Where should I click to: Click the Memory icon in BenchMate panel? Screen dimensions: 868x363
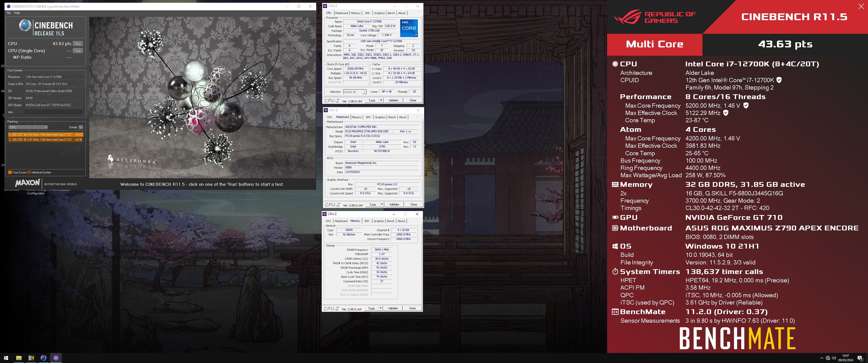pos(615,185)
